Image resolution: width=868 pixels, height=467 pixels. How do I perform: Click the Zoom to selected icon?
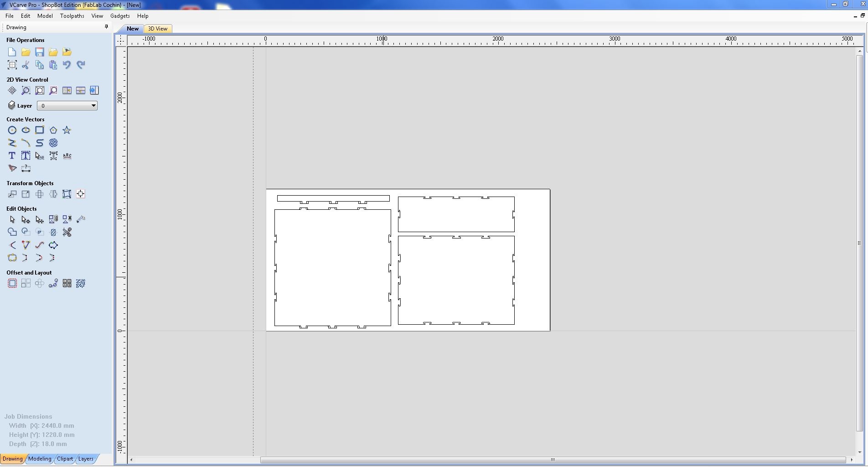(53, 90)
